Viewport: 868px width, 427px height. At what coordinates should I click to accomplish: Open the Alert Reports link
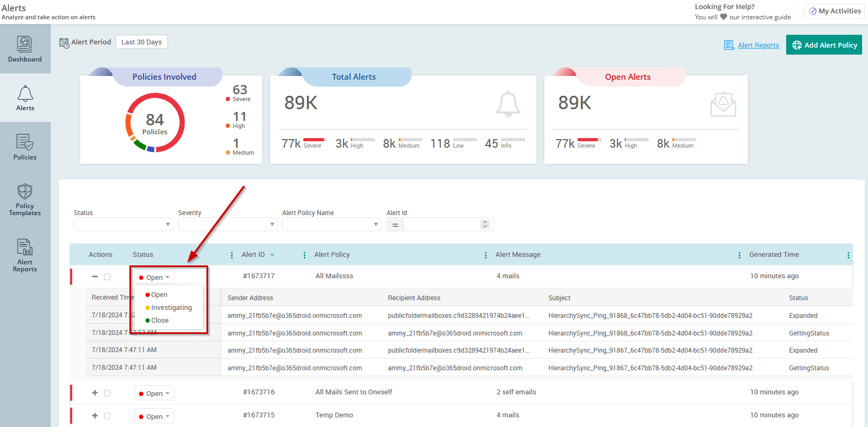(758, 45)
